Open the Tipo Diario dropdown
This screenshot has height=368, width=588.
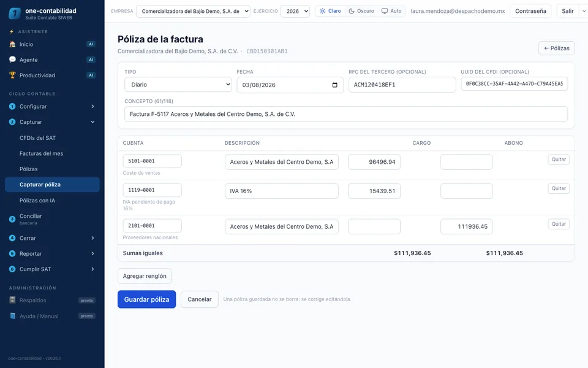click(178, 85)
